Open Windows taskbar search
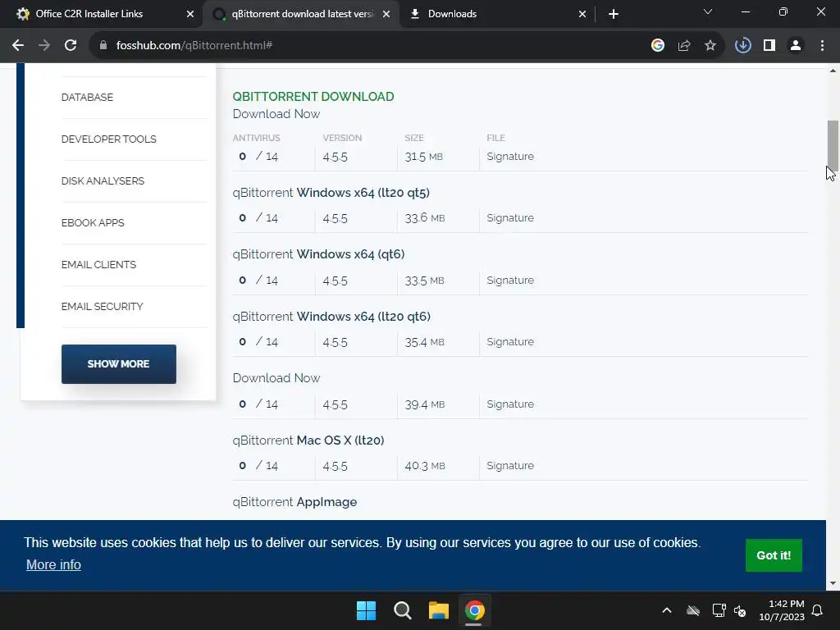This screenshot has width=840, height=630. click(x=402, y=610)
